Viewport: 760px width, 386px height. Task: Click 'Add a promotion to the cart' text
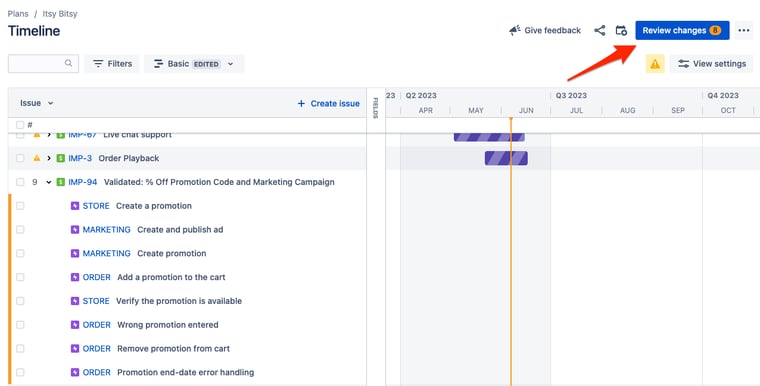[x=171, y=277]
